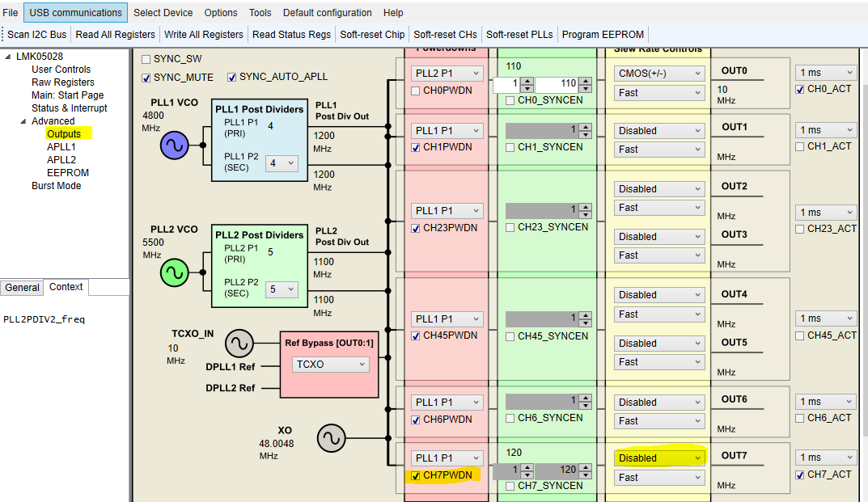The height and width of the screenshot is (502, 868).
Task: Select EEPROM in the tree
Action: coord(67,173)
